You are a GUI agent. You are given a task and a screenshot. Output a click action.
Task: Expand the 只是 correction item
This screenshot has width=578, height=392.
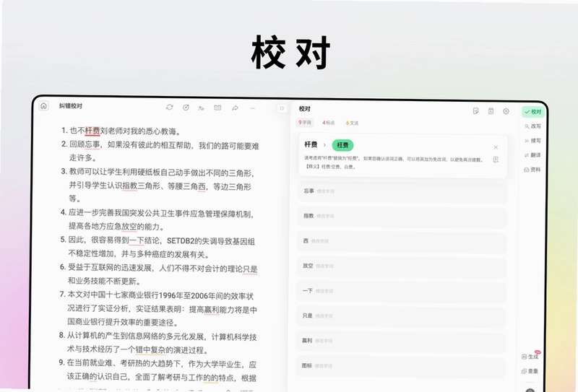[x=402, y=316]
